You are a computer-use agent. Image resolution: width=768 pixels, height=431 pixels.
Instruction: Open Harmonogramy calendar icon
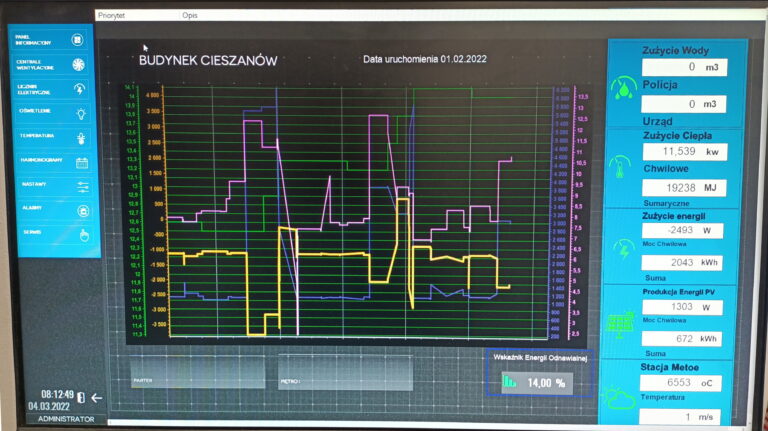tap(82, 163)
